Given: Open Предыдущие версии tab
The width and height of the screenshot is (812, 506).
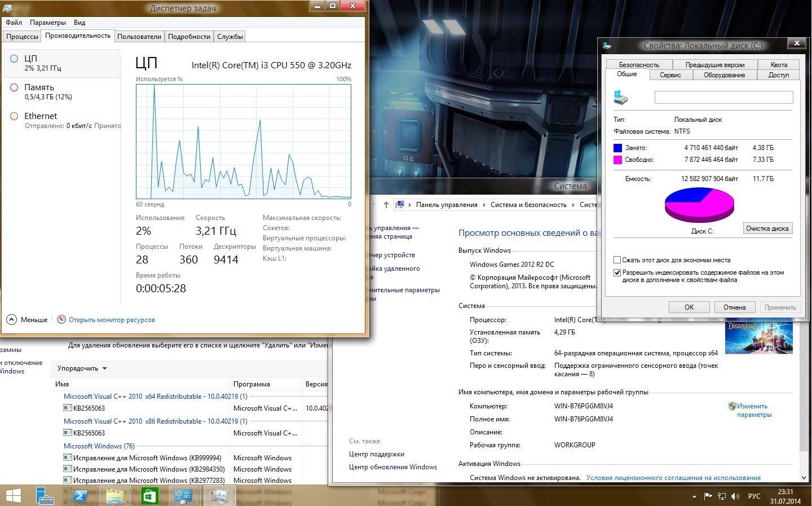Looking at the screenshot, I should 715,64.
